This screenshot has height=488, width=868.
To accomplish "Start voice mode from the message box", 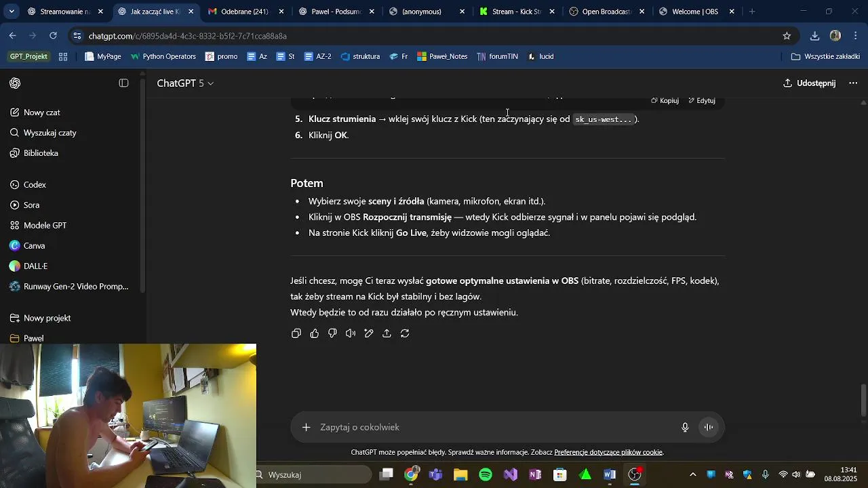I will point(709,427).
